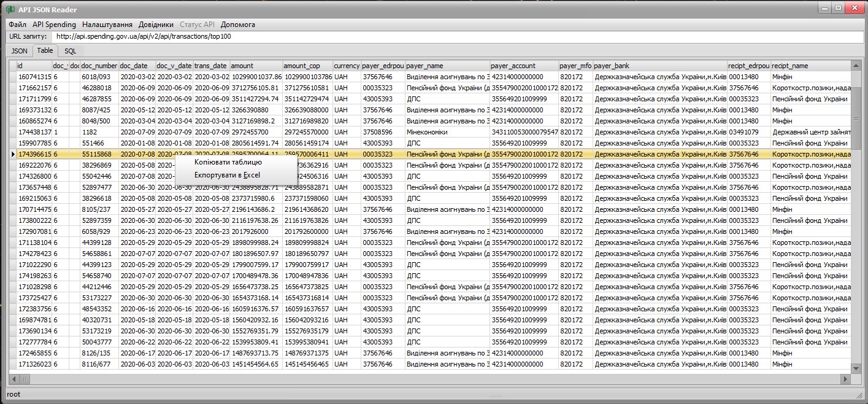868x404 pixels.
Task: Open the Допомога menu
Action: pyautogui.click(x=238, y=25)
